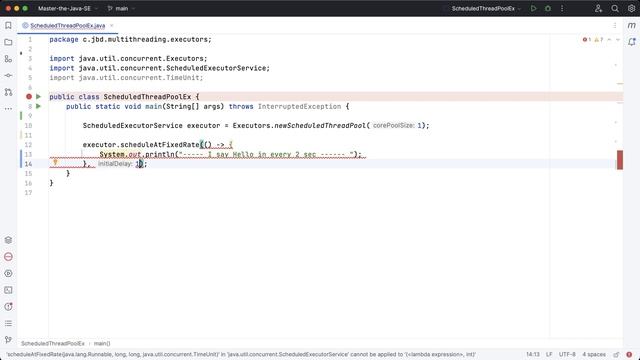The height and width of the screenshot is (360, 640).
Task: Click the status bar error indicator icon
Action: tap(629, 354)
